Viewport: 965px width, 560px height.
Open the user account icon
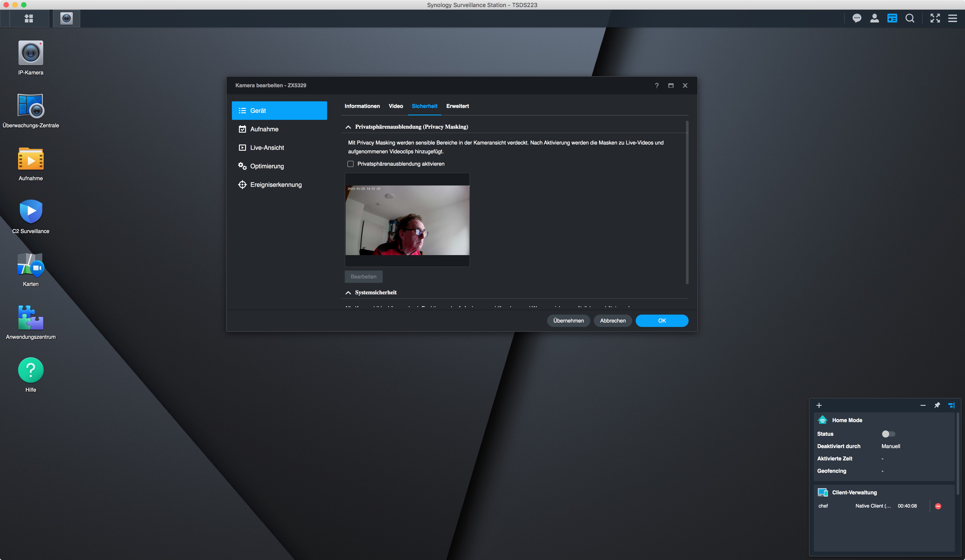[x=874, y=18]
